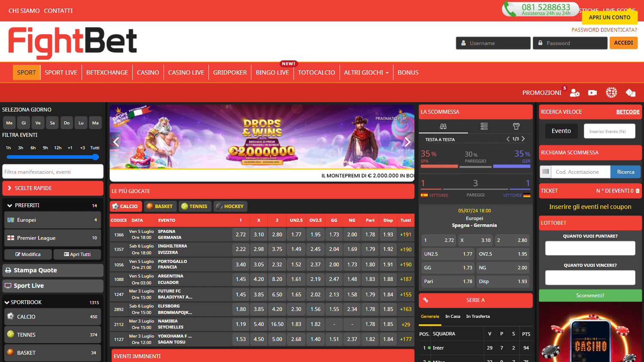Select the head-to-head players tab icon

[x=443, y=126]
